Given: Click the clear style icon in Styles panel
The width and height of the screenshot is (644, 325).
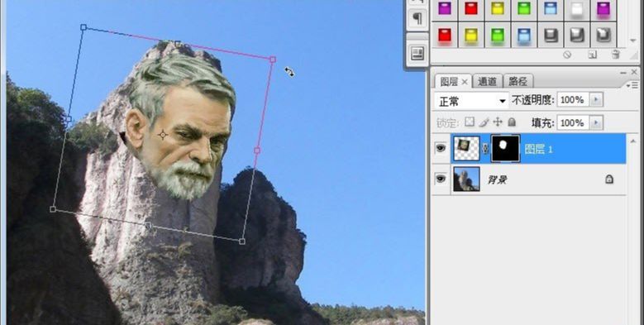Looking at the screenshot, I should coord(567,55).
